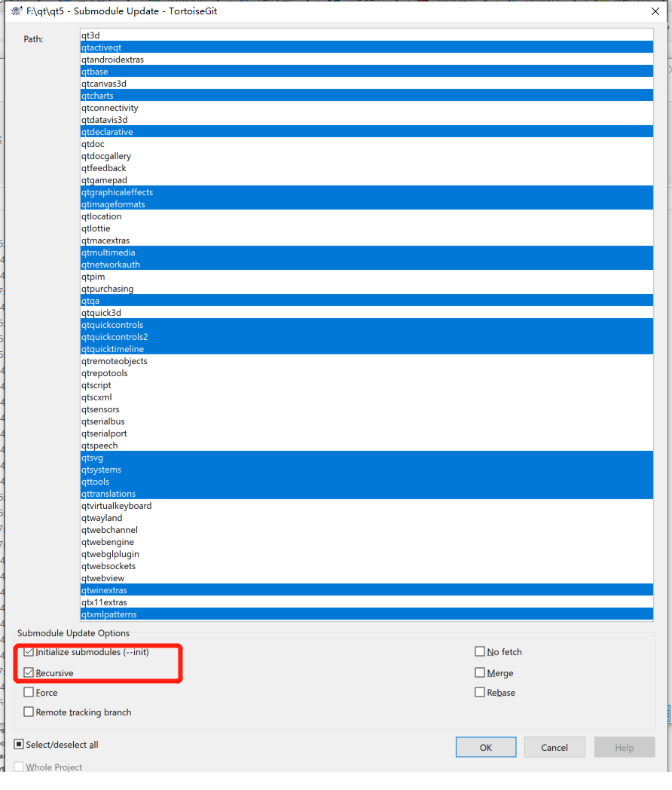Click the qtmultimedia row

pyautogui.click(x=366, y=253)
